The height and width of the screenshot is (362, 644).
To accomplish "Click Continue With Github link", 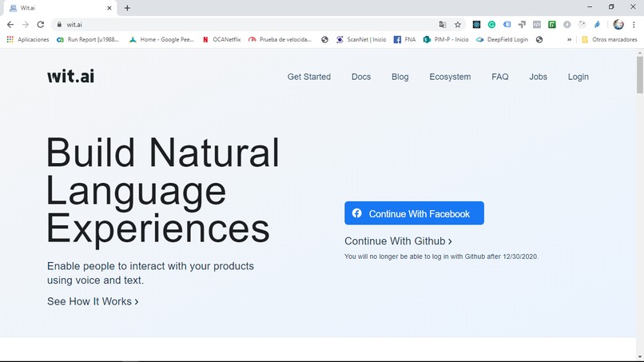I will tap(398, 241).
